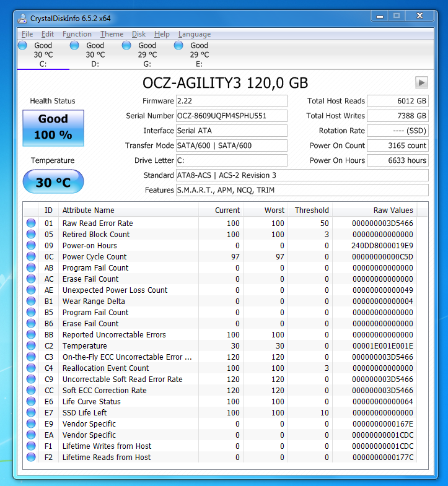The height and width of the screenshot is (486, 448).
Task: Open the Disk menu
Action: tap(139, 34)
